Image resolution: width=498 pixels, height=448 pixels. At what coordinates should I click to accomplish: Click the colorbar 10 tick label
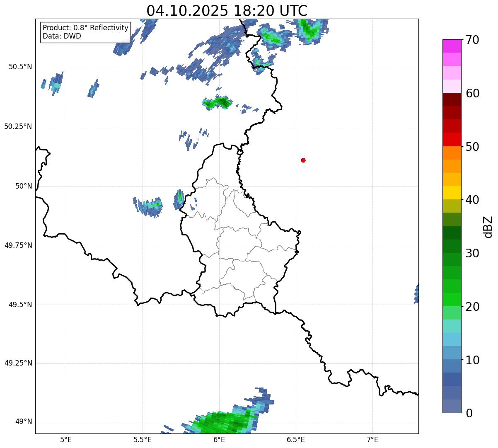472,360
